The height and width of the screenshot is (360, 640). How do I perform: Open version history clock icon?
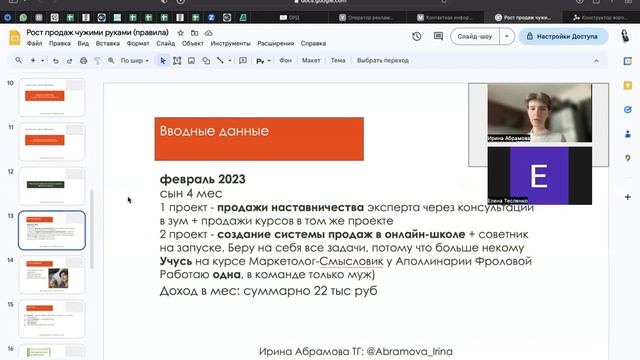pyautogui.click(x=416, y=36)
